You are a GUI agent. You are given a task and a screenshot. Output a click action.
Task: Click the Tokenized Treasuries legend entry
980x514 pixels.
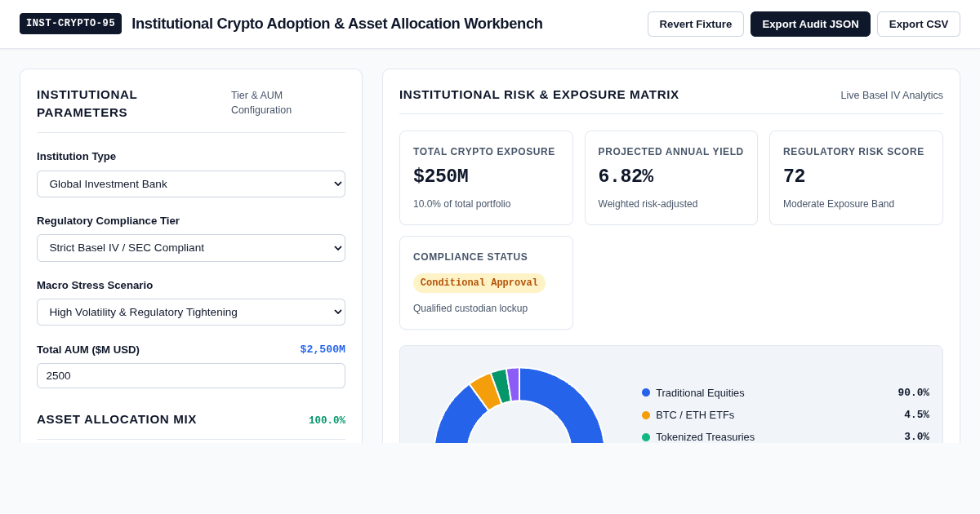(x=786, y=436)
